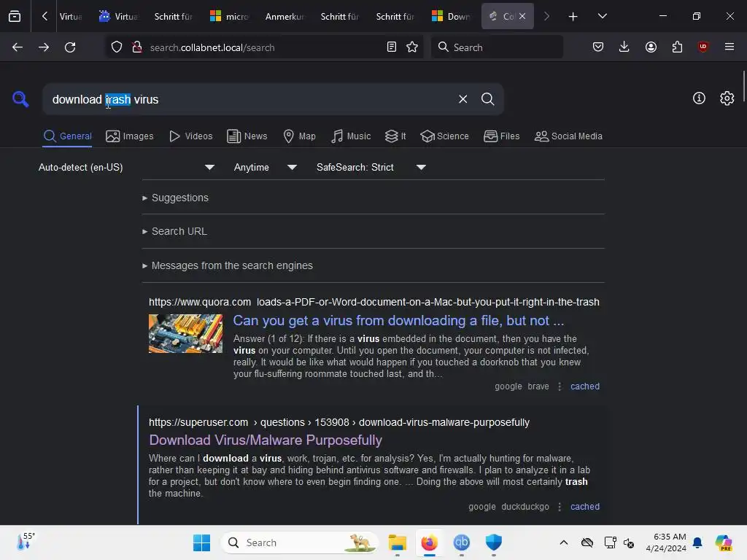Click the SearXNG magnifier logo

pos(20,99)
